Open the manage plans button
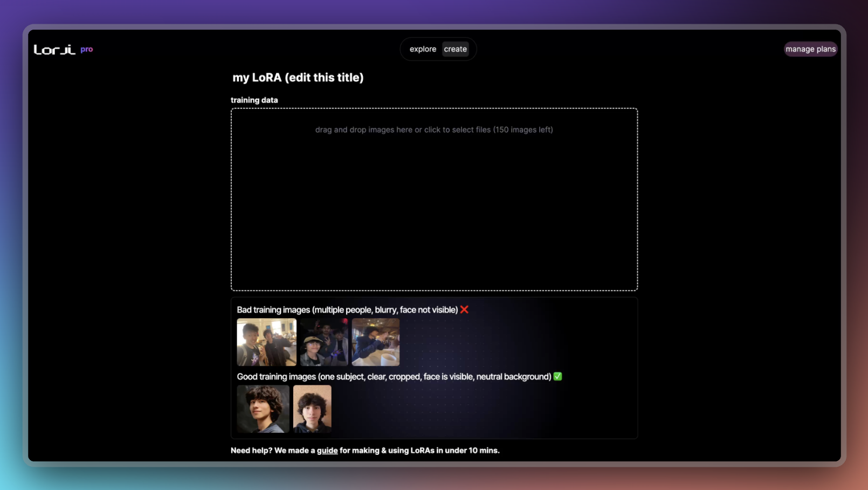Screen dimensions: 868x490 [x=810, y=49]
